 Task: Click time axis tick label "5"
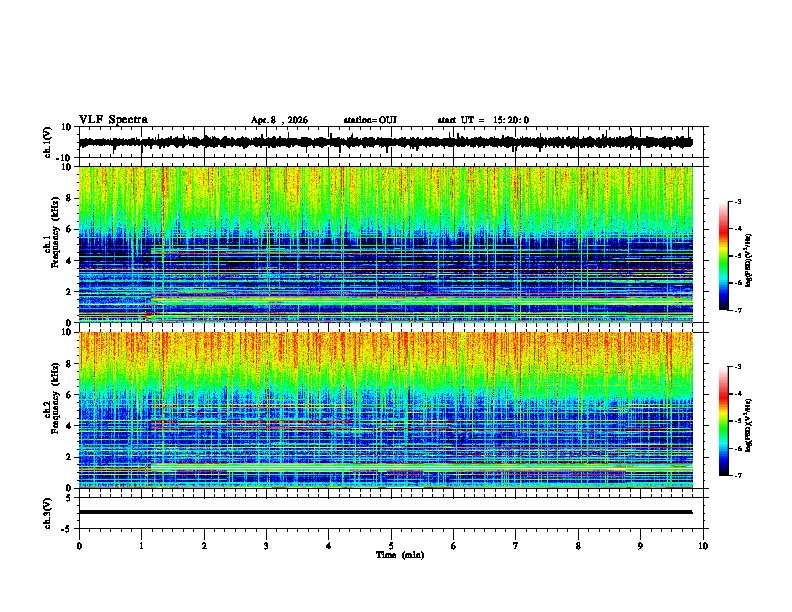click(x=391, y=546)
